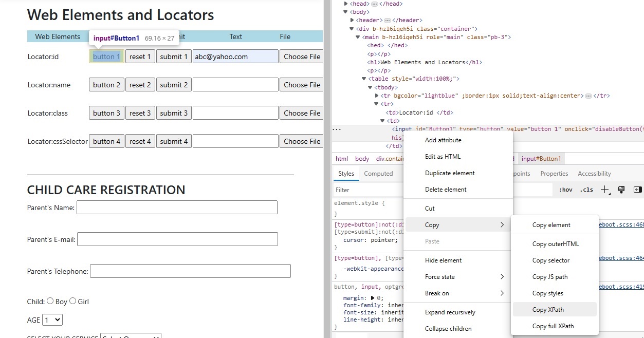This screenshot has height=338, width=644.
Task: Select Copy JS path
Action: coord(555,277)
